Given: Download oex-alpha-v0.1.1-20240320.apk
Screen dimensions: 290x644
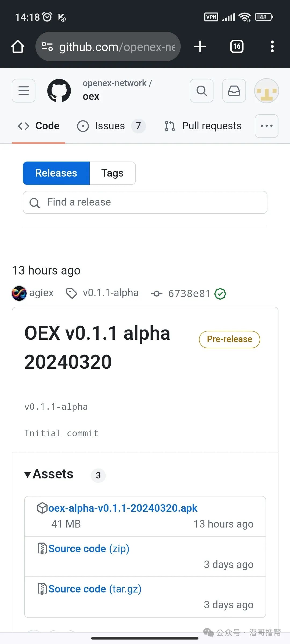Looking at the screenshot, I should pyautogui.click(x=123, y=507).
